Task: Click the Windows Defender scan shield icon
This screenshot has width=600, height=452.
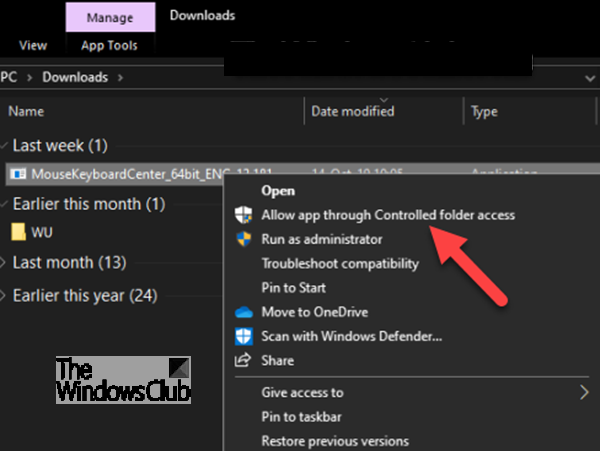Action: click(244, 336)
